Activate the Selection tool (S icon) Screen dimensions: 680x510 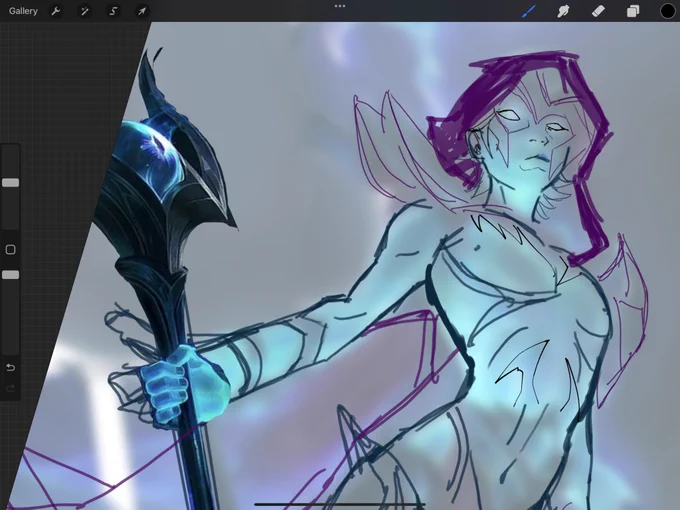point(113,11)
